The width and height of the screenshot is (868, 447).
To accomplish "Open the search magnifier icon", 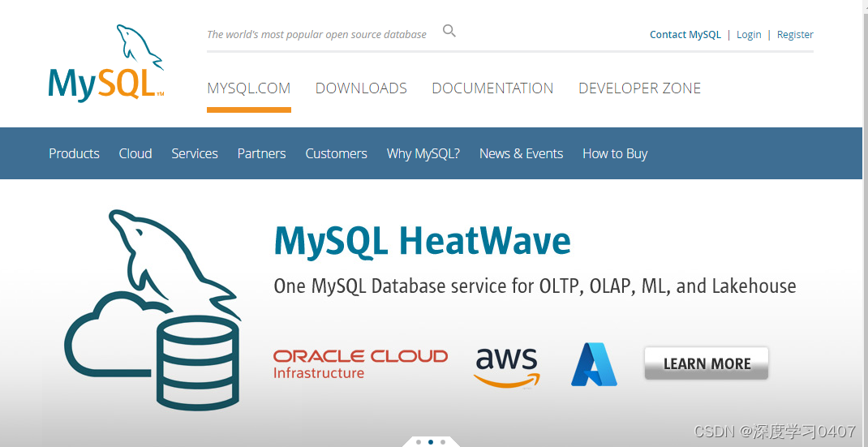I will (x=449, y=31).
